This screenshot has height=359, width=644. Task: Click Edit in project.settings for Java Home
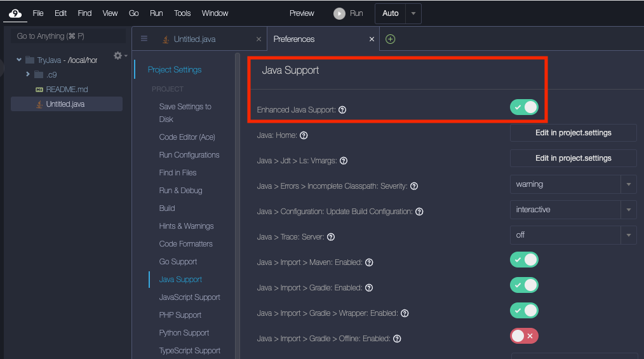click(x=573, y=133)
